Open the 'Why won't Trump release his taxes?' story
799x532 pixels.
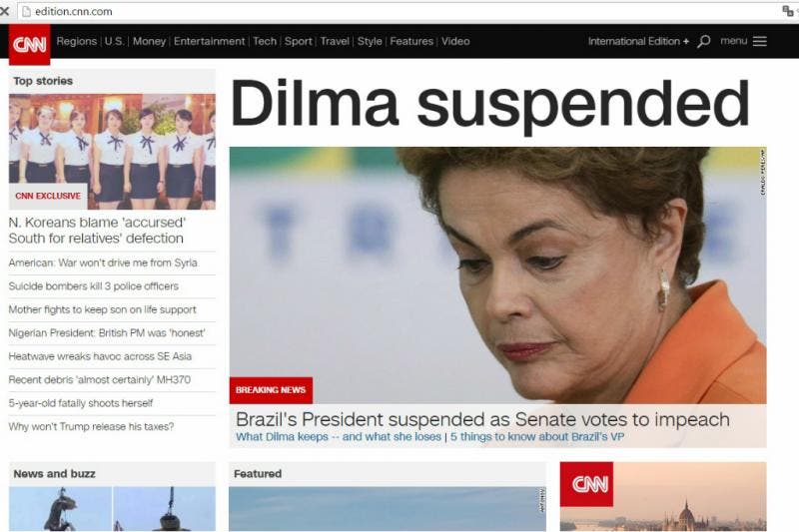[x=91, y=426]
